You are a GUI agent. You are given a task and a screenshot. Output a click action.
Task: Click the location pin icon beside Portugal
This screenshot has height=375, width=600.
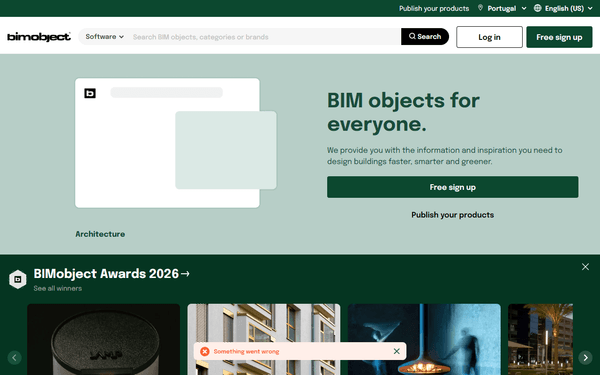click(480, 8)
